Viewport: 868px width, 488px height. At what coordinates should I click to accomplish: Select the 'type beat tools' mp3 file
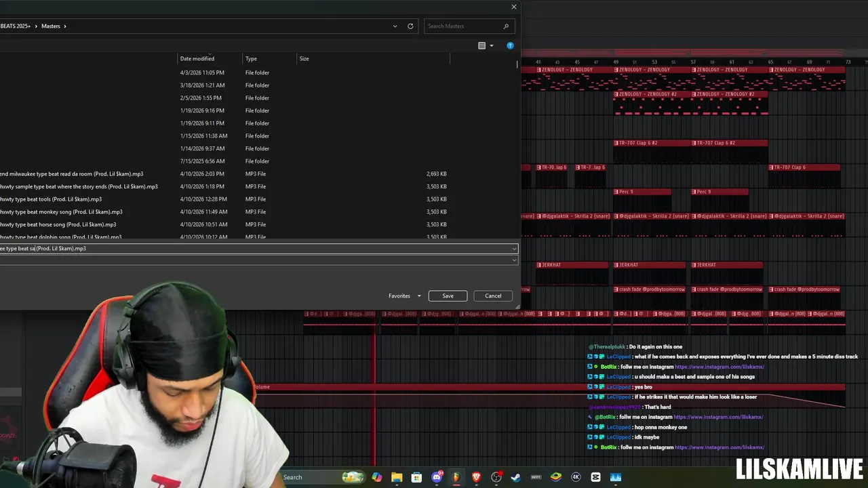tap(224, 199)
